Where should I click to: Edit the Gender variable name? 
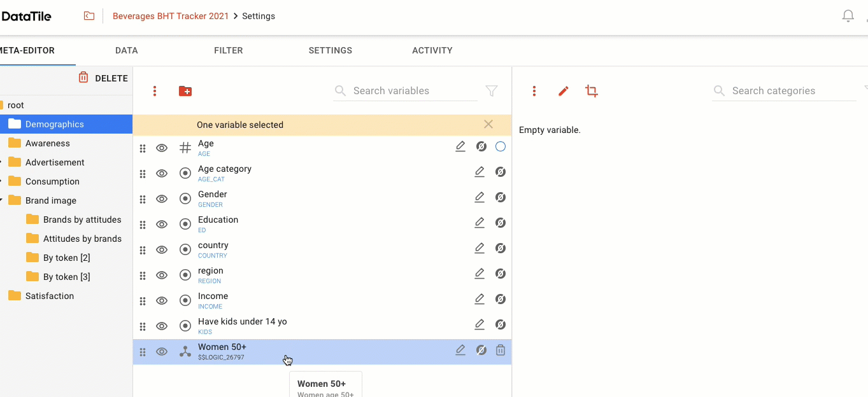click(480, 197)
